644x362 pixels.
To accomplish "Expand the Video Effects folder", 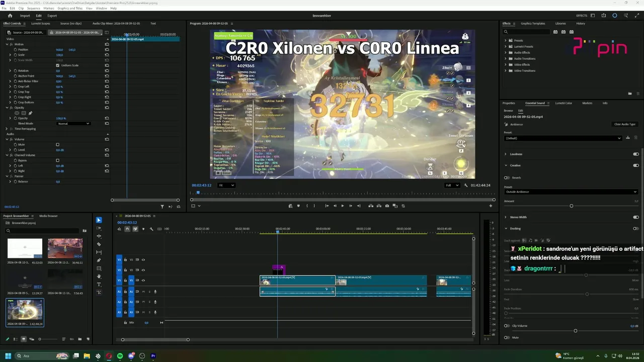I will point(506,65).
